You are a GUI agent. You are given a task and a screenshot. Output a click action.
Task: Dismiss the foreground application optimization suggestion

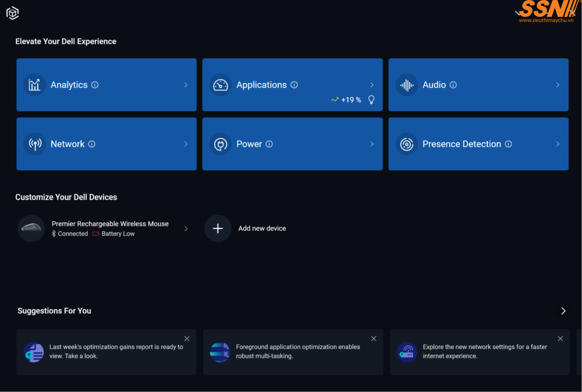374,338
